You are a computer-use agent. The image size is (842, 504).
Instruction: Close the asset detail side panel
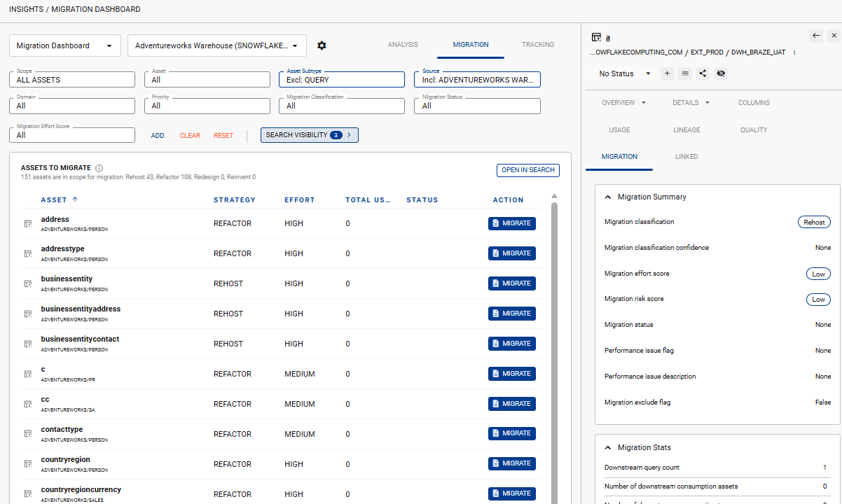[834, 36]
